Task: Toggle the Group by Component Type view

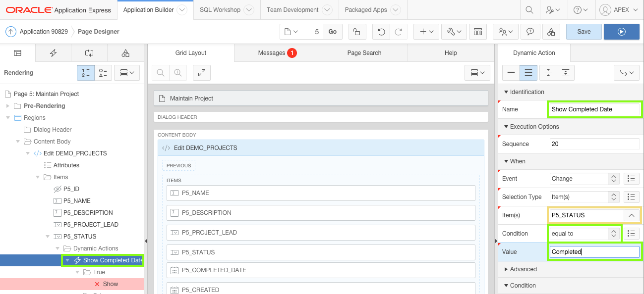Action: (103, 73)
